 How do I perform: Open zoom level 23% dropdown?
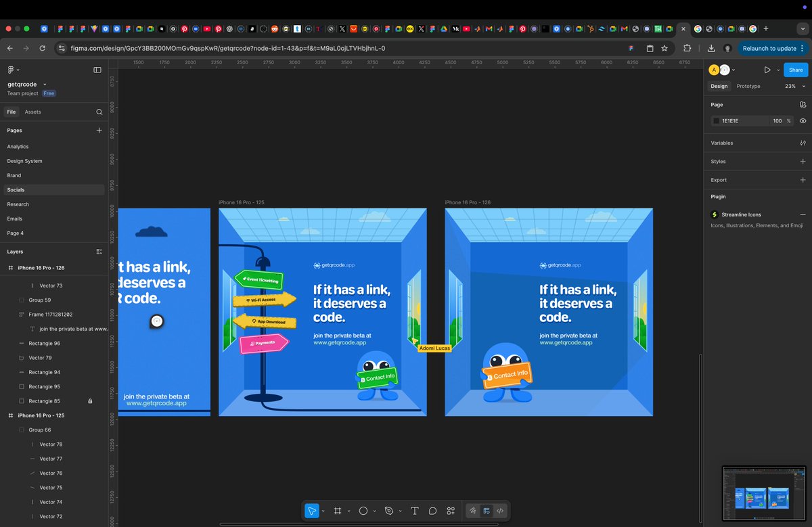pyautogui.click(x=794, y=86)
